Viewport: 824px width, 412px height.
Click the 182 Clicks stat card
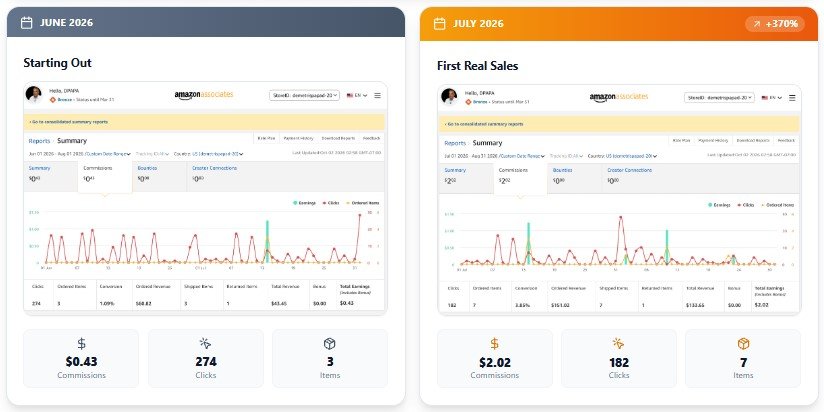(619, 358)
